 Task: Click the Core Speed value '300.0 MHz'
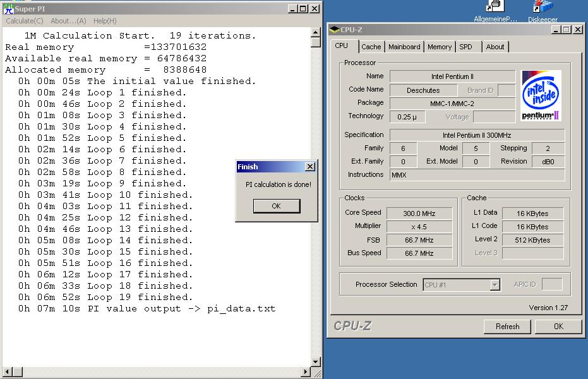tap(419, 214)
